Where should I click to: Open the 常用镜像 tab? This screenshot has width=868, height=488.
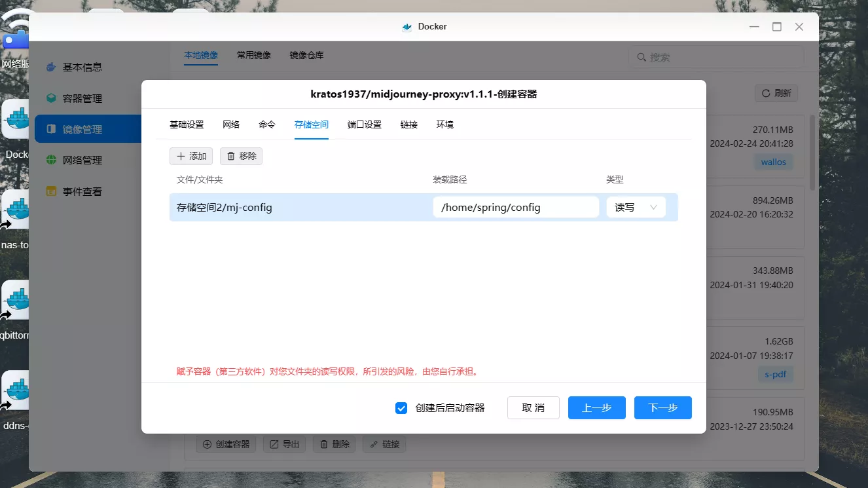coord(254,56)
